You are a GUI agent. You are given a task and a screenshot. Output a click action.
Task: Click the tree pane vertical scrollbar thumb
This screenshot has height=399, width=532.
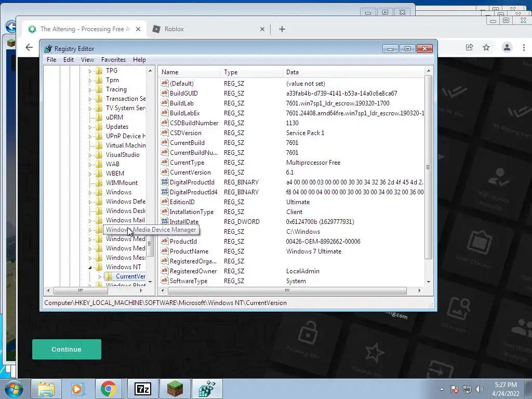click(150, 244)
